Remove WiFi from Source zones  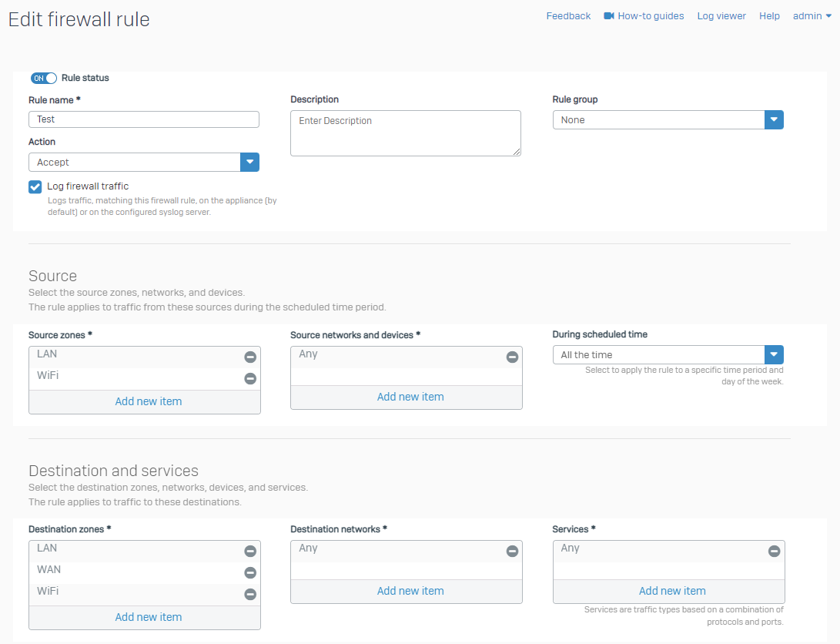pos(250,378)
